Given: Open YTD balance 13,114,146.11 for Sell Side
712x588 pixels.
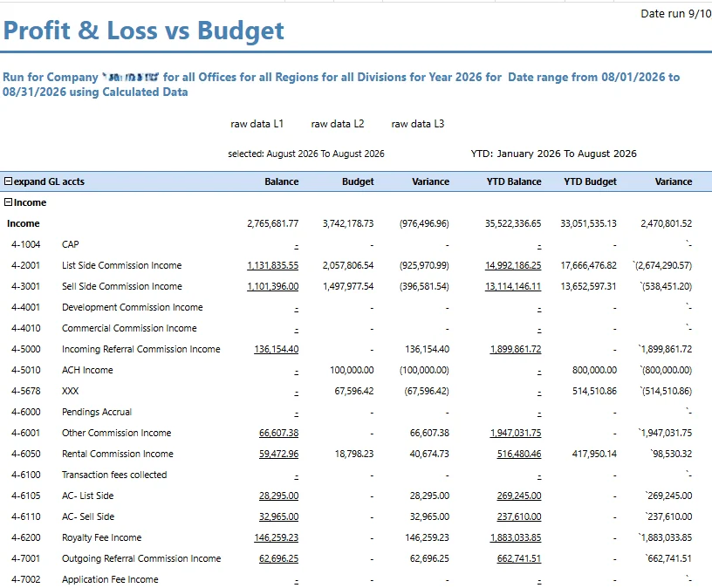Looking at the screenshot, I should tap(513, 286).
